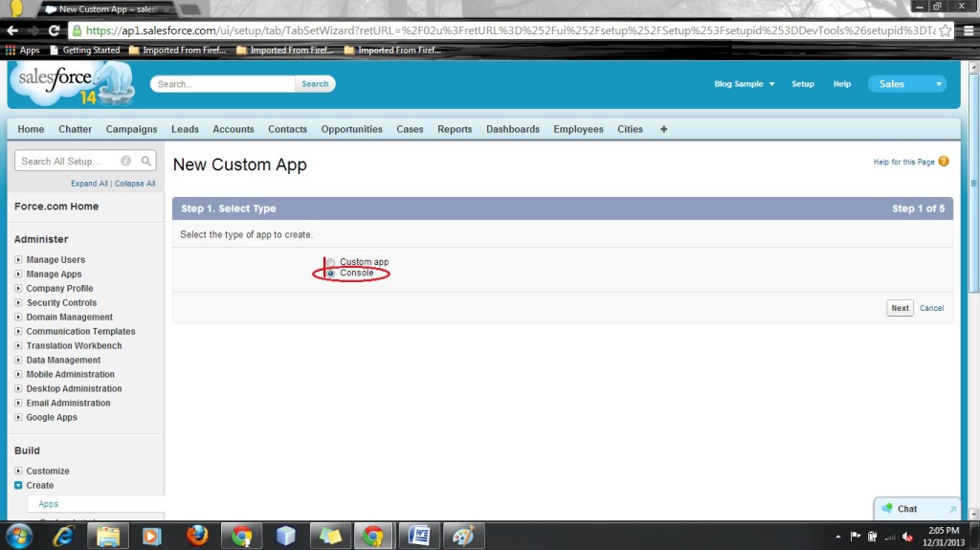Go to Opportunities tab

(x=352, y=129)
